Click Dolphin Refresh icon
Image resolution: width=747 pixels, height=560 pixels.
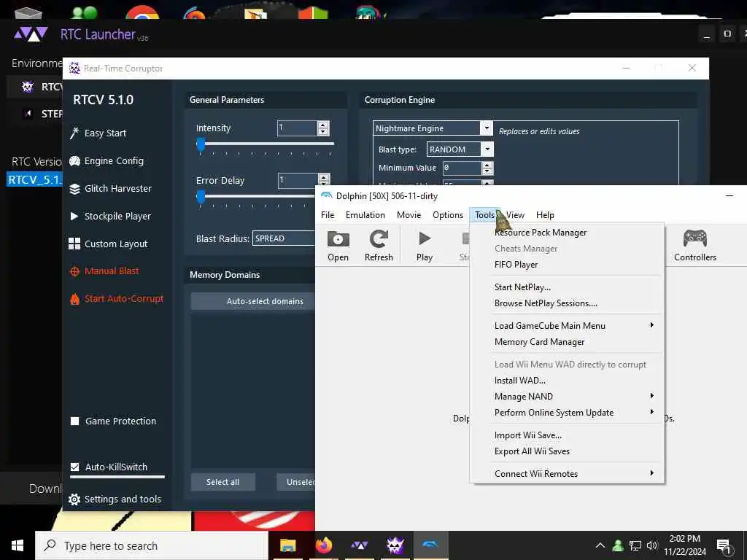coord(379,239)
